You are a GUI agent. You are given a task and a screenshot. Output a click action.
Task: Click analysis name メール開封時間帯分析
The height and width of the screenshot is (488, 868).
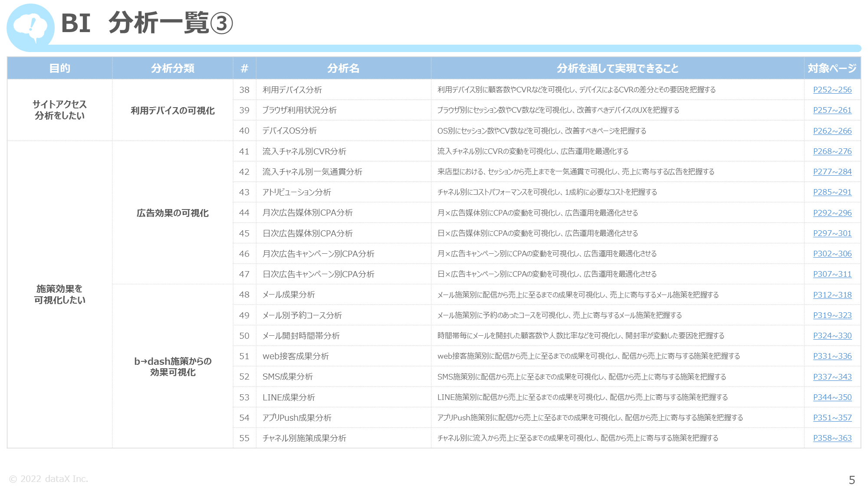(301, 336)
